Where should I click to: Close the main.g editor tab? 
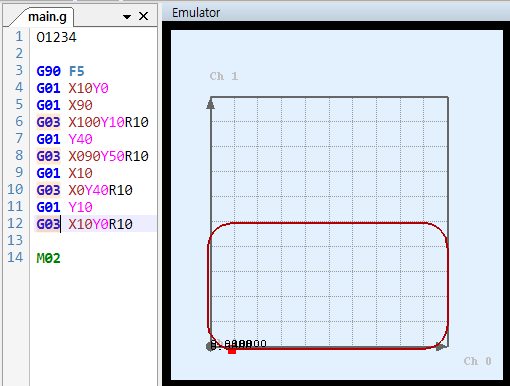pyautogui.click(x=143, y=16)
